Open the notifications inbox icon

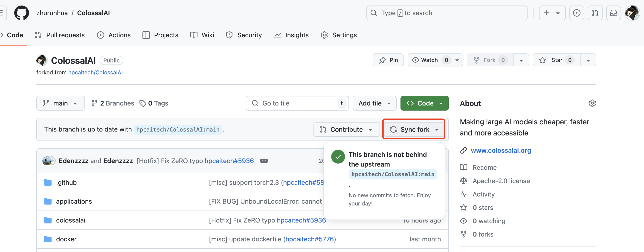(613, 13)
